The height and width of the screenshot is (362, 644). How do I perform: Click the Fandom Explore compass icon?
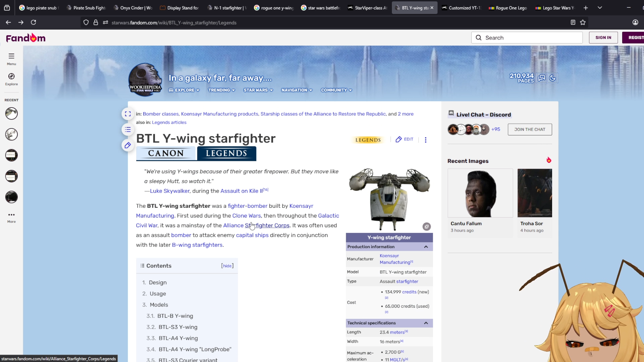(11, 77)
